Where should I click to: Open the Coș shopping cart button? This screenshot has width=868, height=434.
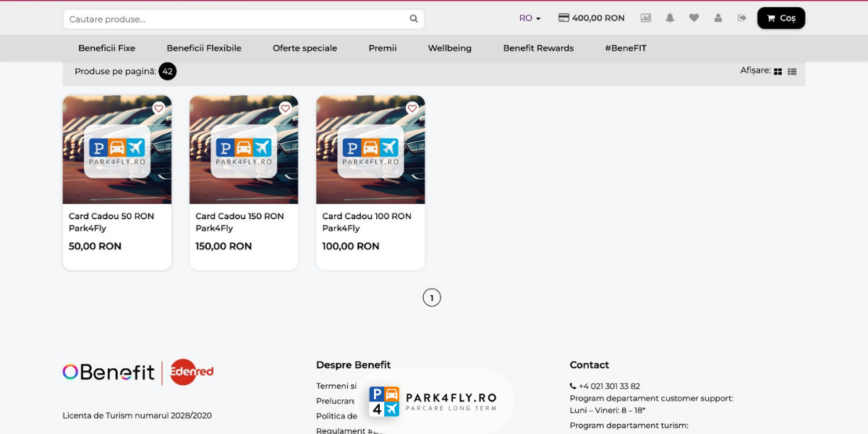(780, 18)
